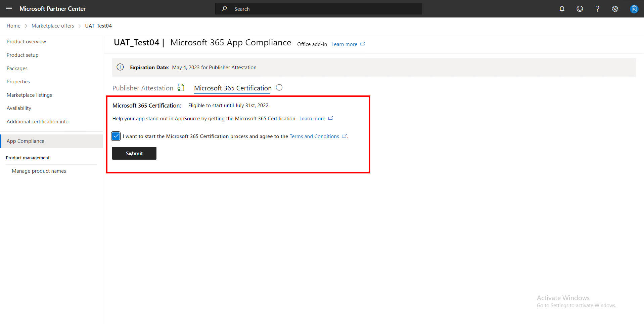Click the UAT_Test04 breadcrumb
This screenshot has height=324, width=644.
tap(98, 26)
